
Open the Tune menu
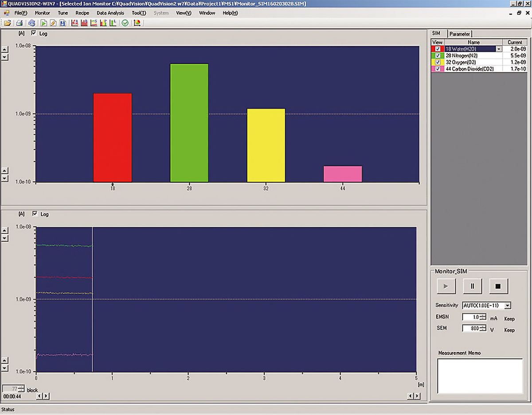(63, 13)
